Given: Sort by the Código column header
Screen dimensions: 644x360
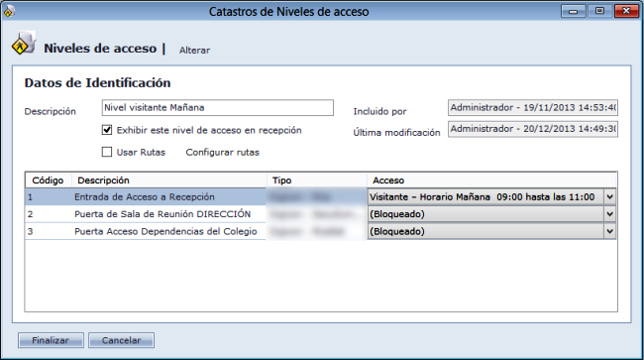Looking at the screenshot, I should (x=49, y=180).
